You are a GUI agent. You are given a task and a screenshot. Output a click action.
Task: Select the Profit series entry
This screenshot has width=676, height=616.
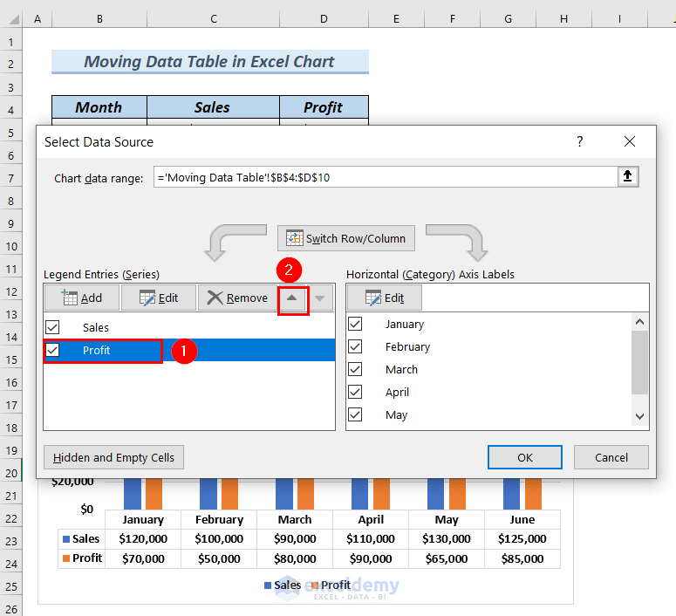[189, 350]
